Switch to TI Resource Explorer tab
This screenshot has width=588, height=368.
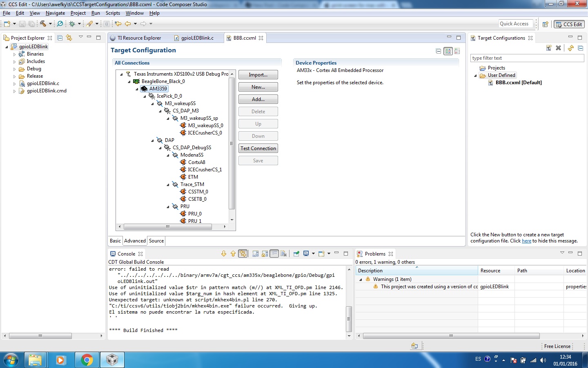click(x=139, y=38)
